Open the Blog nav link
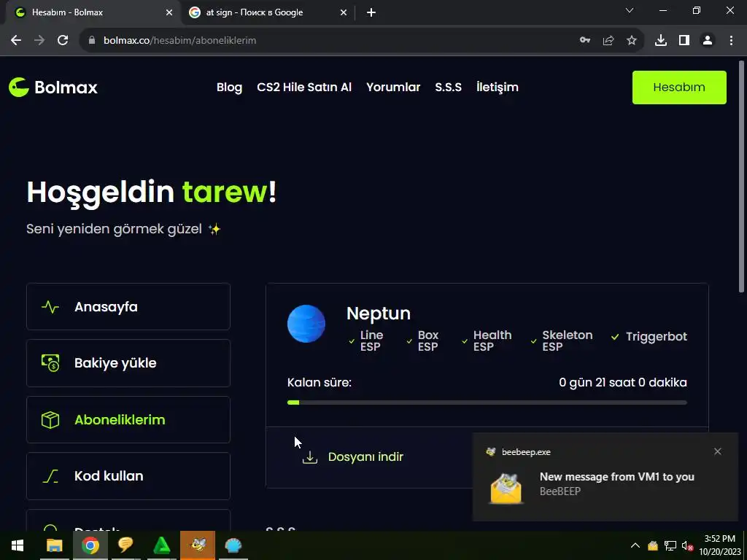This screenshot has width=747, height=560. (x=229, y=87)
